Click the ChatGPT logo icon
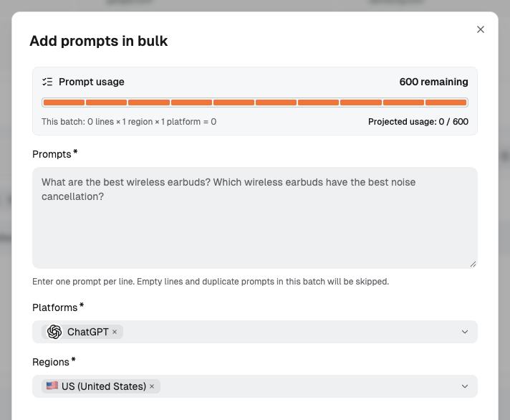The width and height of the screenshot is (510, 420). 54,332
